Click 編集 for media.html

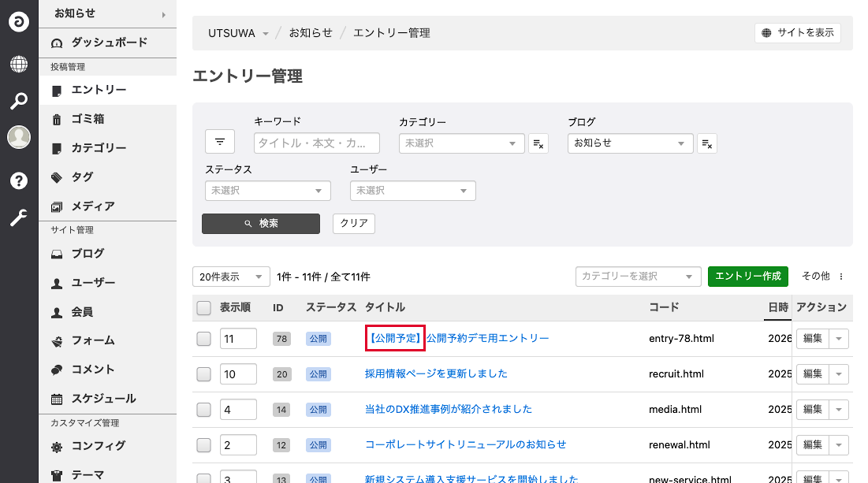813,410
